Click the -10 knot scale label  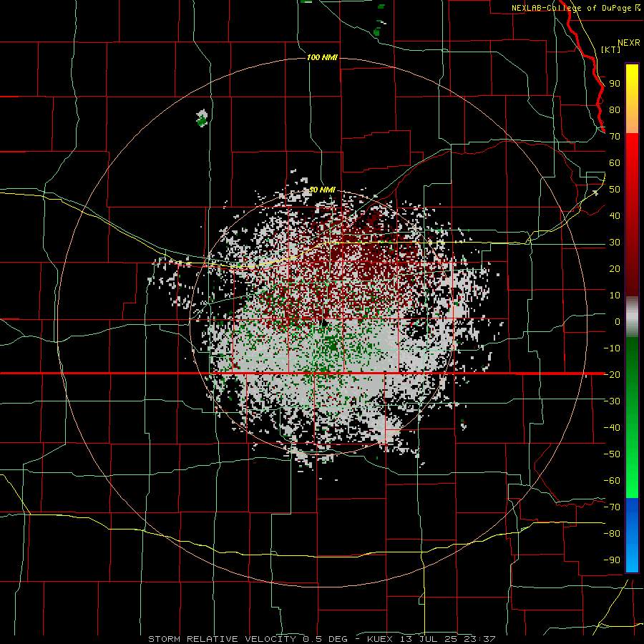pyautogui.click(x=612, y=348)
